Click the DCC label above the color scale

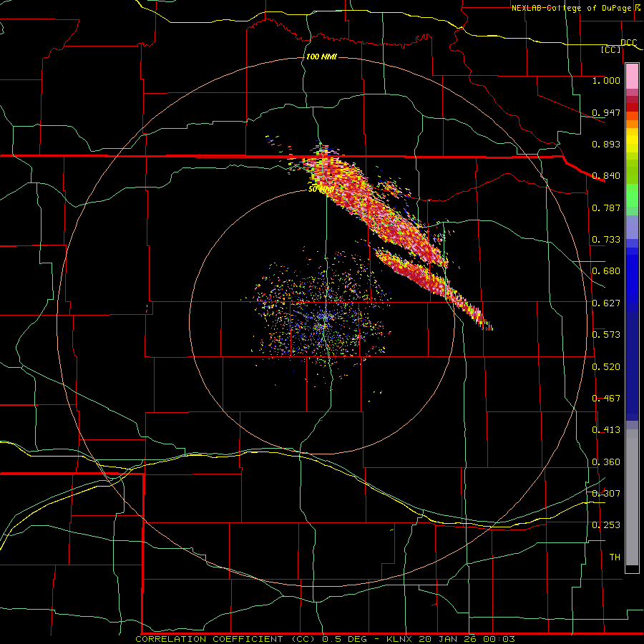click(628, 43)
